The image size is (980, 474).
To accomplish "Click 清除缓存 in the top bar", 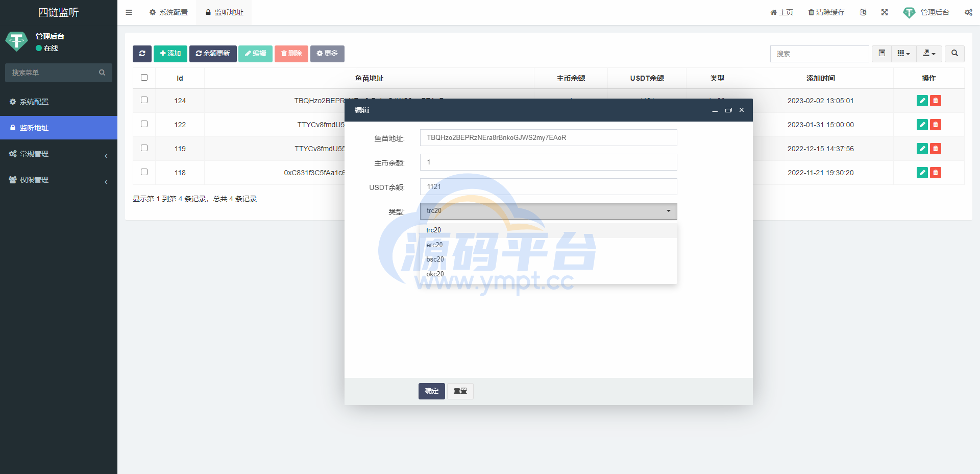I will [x=826, y=12].
